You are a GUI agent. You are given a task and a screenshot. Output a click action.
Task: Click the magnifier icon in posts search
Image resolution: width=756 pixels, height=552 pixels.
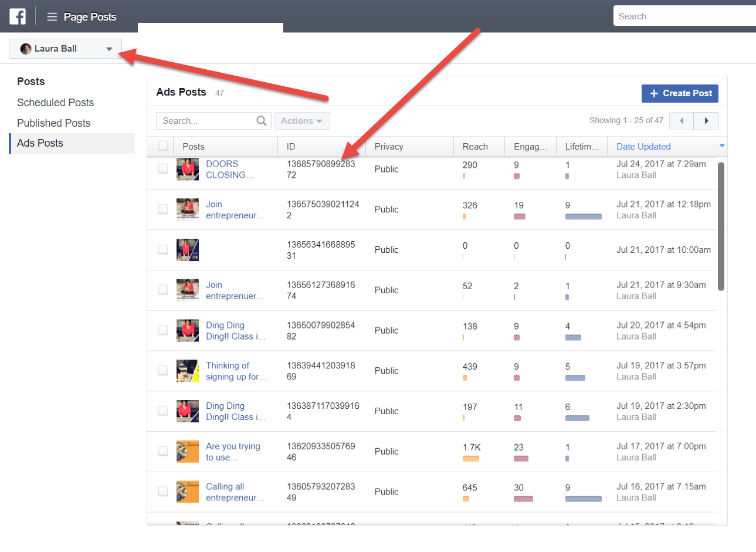tap(262, 121)
